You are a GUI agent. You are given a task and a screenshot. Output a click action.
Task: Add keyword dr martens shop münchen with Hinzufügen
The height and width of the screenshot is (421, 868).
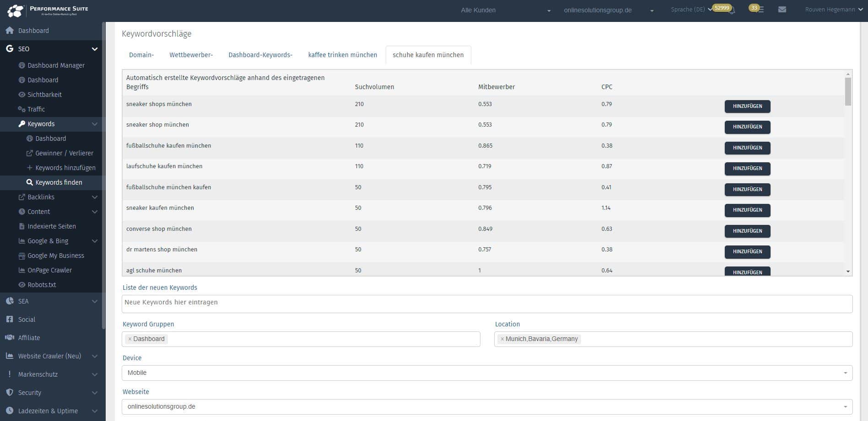click(747, 252)
